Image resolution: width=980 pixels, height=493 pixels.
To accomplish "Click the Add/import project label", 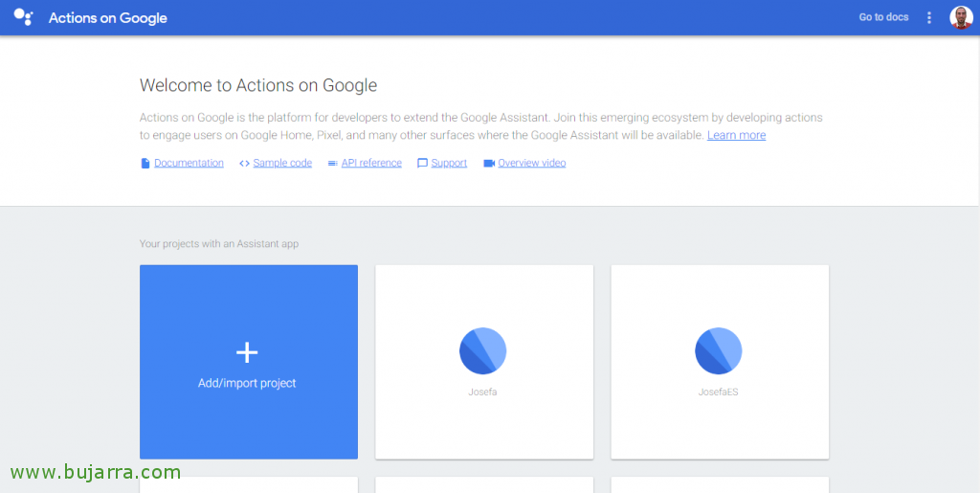I will tap(247, 383).
